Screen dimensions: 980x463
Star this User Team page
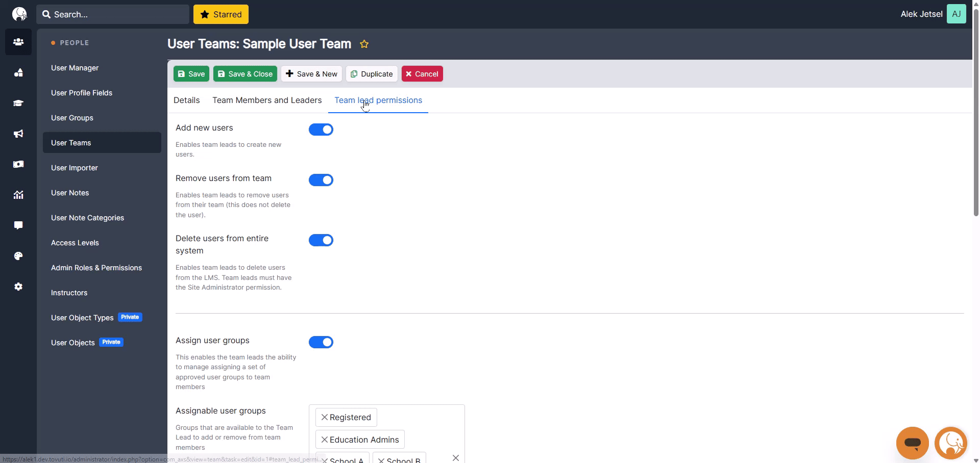point(364,44)
